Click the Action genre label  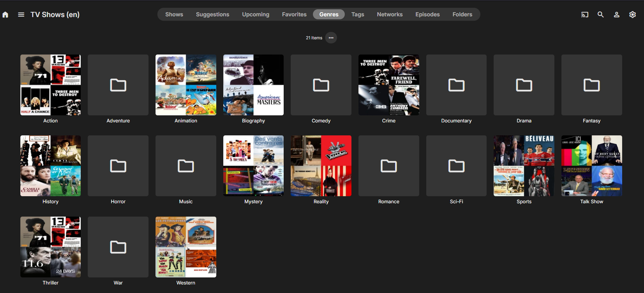point(50,121)
